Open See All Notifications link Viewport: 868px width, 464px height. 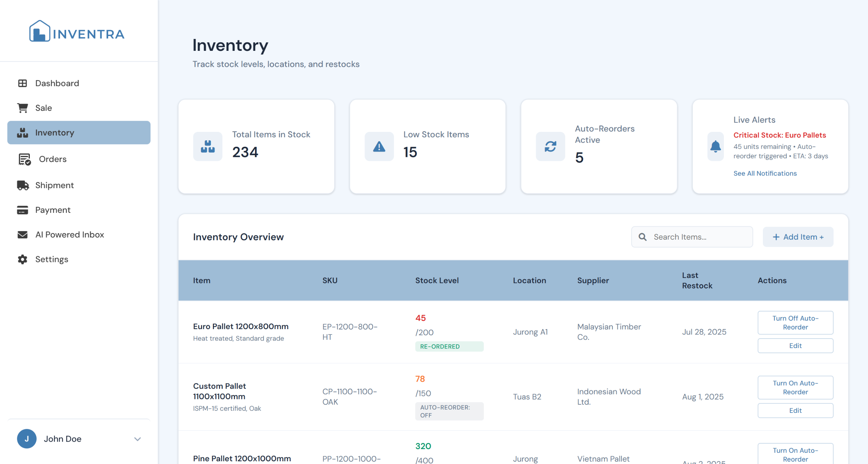[765, 173]
